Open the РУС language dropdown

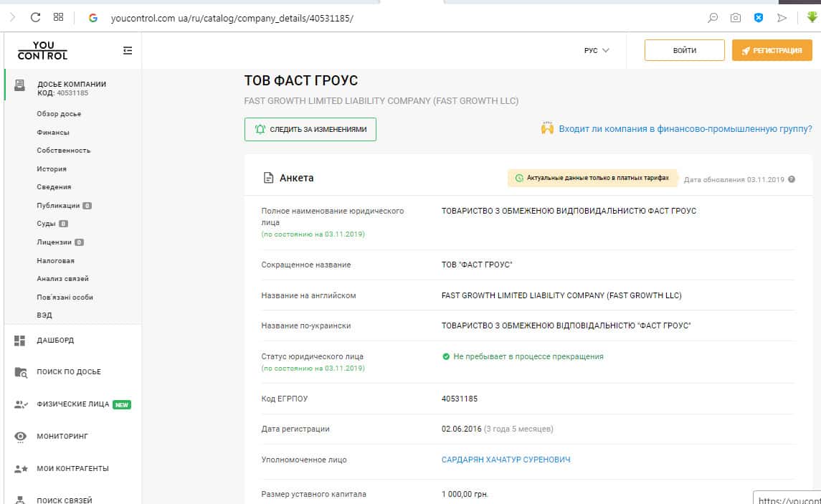(x=596, y=50)
